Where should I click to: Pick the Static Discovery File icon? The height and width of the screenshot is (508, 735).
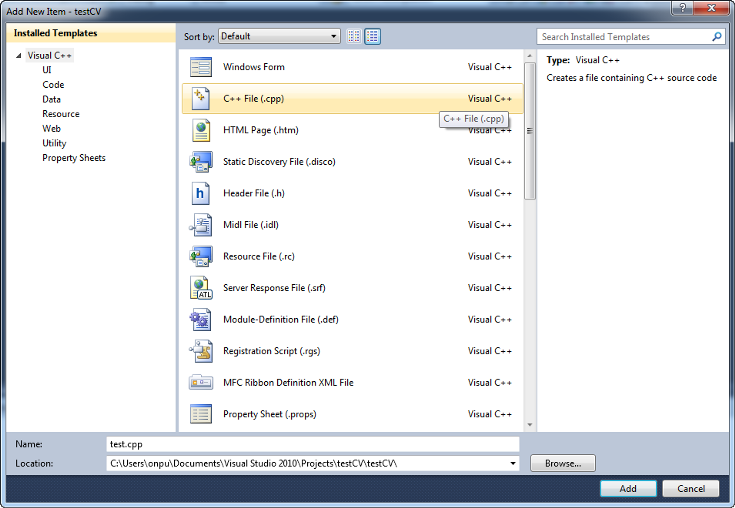tap(201, 162)
